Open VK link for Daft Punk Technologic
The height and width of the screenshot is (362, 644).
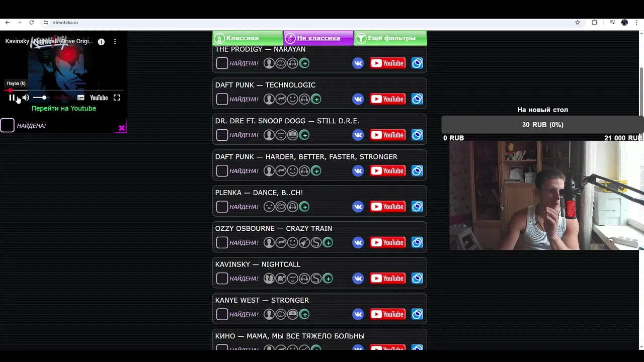tap(358, 99)
